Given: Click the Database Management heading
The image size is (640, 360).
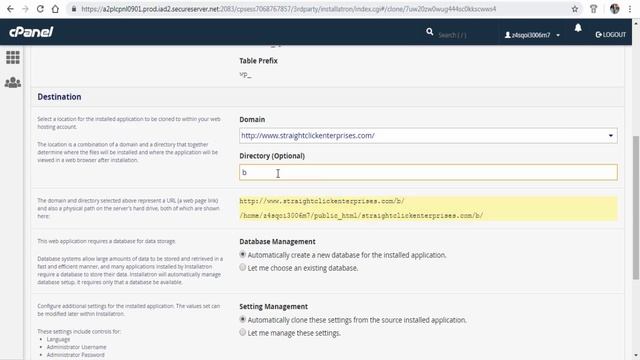Looking at the screenshot, I should pos(277,242).
